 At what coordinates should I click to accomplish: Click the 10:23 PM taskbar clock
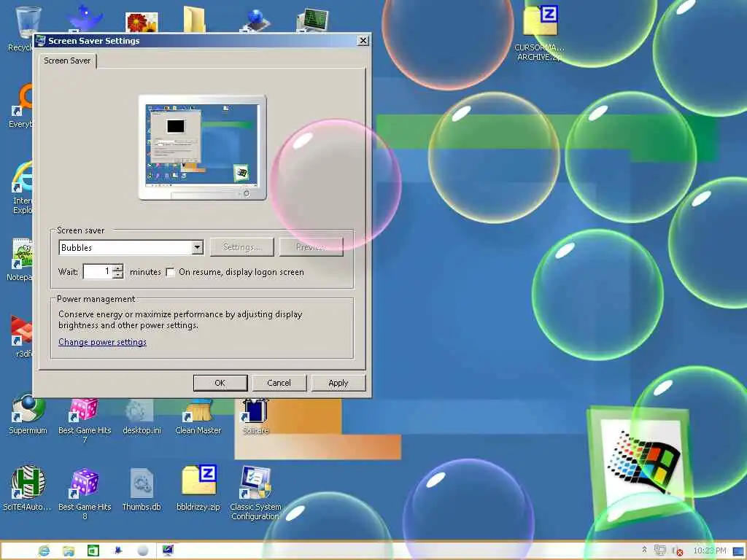tap(709, 551)
